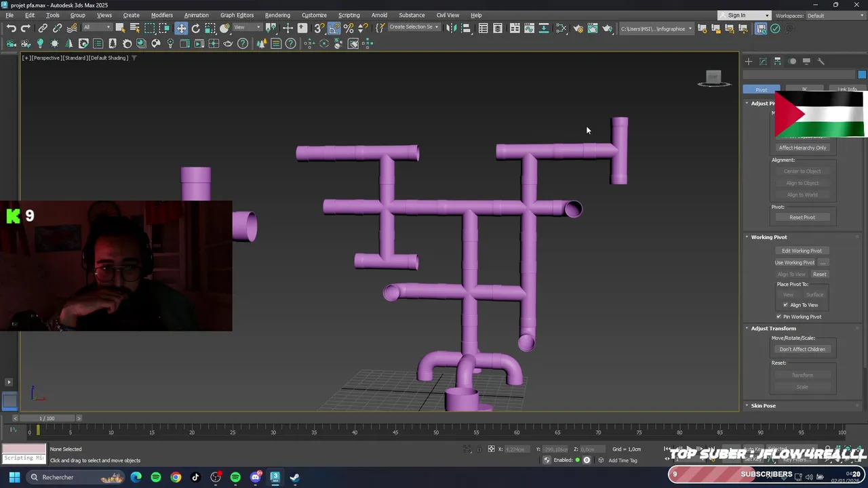
Task: Toggle Spinner Snap icon
Action: (363, 28)
